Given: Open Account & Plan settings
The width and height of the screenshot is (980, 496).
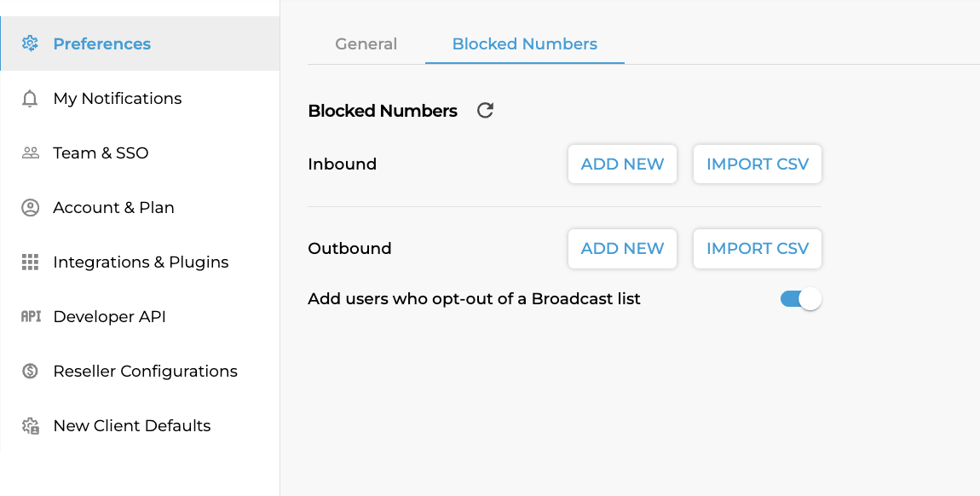Looking at the screenshot, I should (140, 207).
